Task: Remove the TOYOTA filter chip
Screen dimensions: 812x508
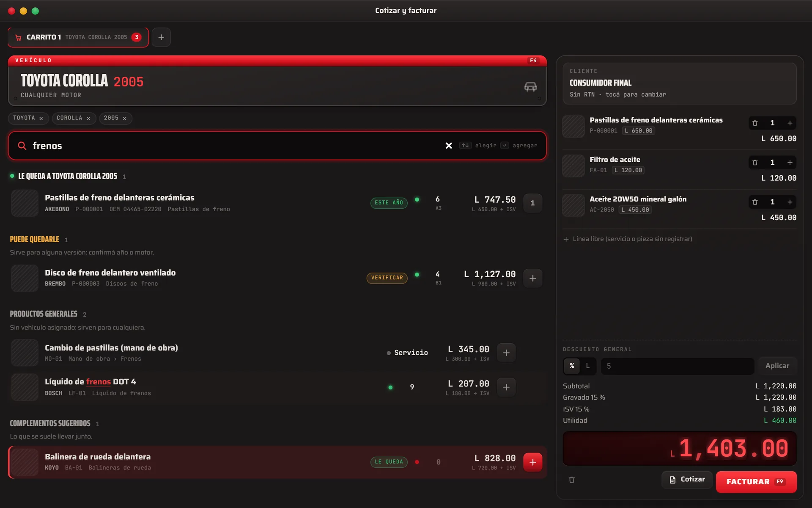Action: pyautogui.click(x=41, y=119)
